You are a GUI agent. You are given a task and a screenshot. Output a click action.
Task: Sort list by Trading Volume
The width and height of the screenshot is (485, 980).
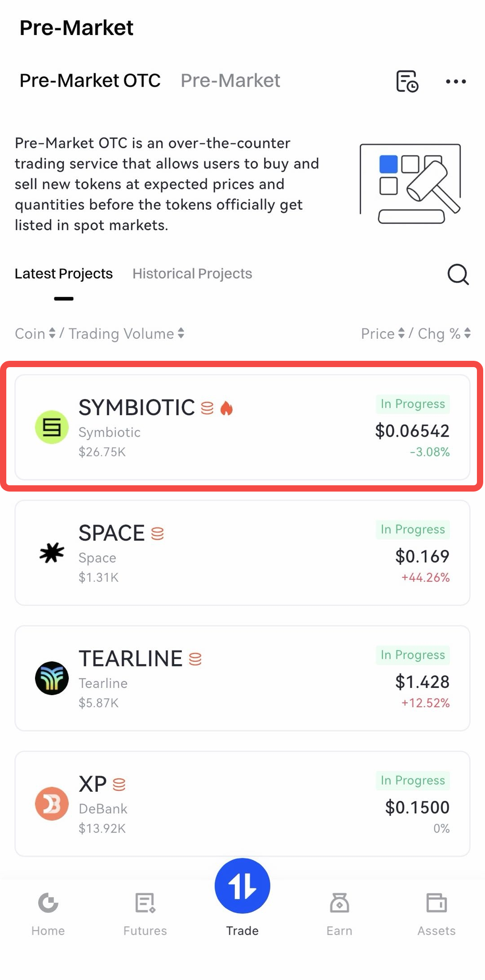tap(126, 333)
